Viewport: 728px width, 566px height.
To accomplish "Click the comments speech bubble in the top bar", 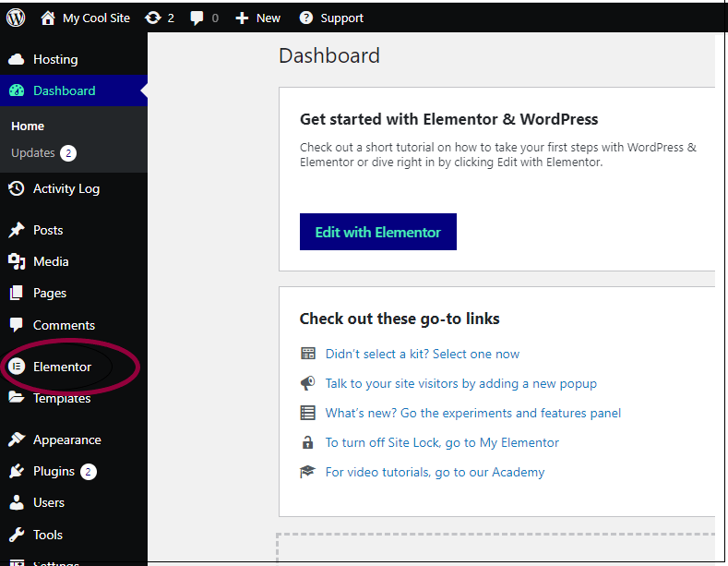I will pos(197,18).
